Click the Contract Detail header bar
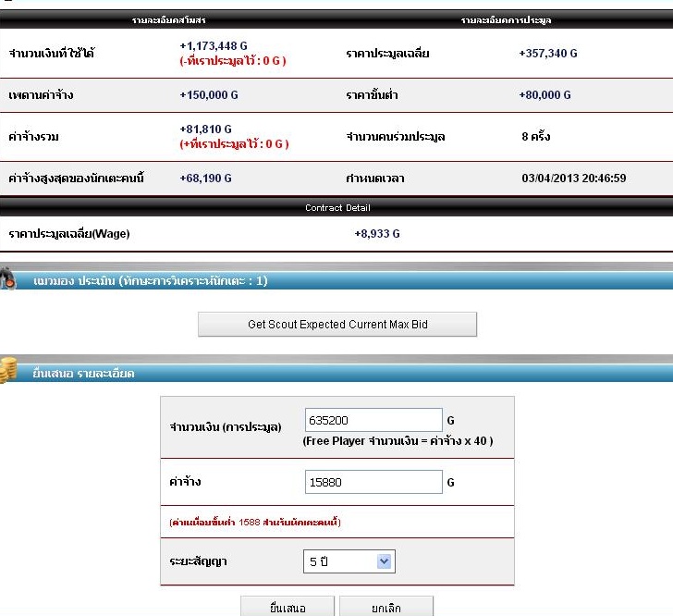The image size is (673, 616). 336,207
